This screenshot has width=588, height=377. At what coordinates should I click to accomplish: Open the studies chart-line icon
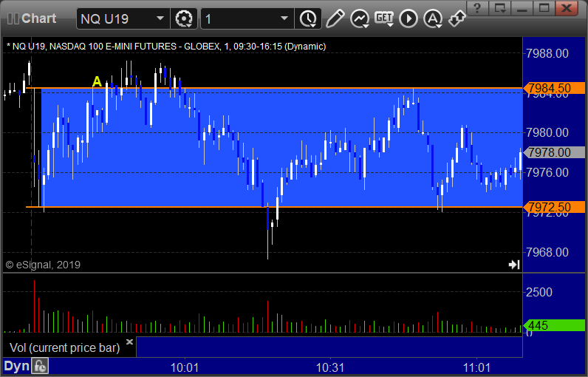click(x=360, y=18)
